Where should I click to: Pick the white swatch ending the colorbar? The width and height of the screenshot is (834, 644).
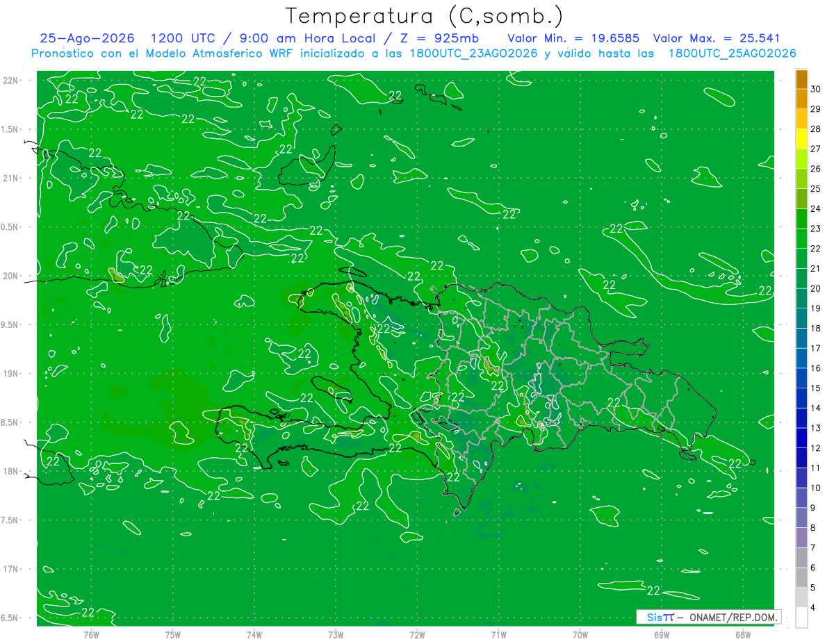tap(801, 618)
